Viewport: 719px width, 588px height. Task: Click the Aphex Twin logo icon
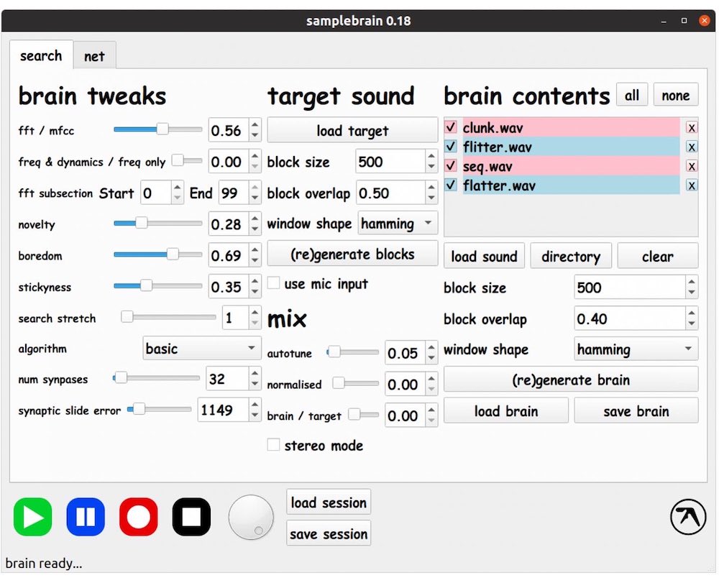pyautogui.click(x=687, y=517)
